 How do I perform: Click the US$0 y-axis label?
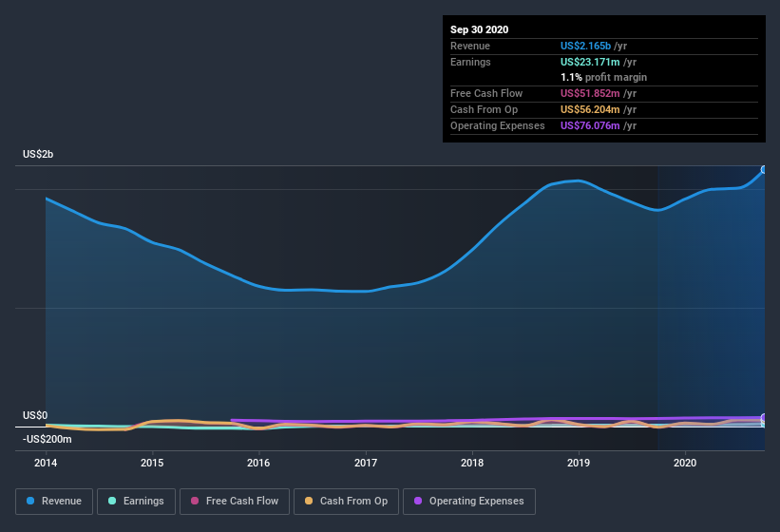click(x=35, y=415)
